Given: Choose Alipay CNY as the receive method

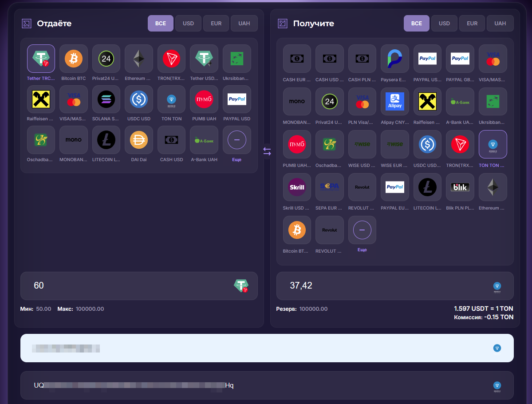Looking at the screenshot, I should click(x=394, y=102).
